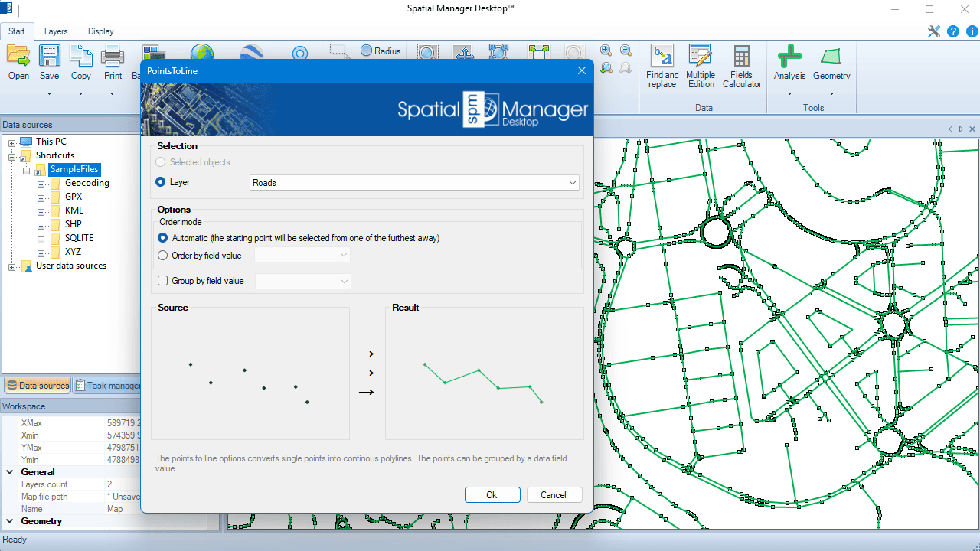The image size is (980, 551).
Task: Click the zoom out magnifier icon
Action: click(626, 51)
